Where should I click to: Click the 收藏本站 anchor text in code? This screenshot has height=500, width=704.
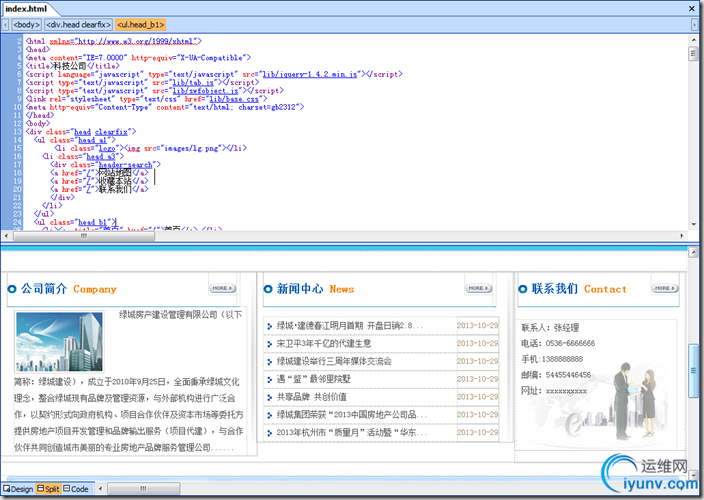click(115, 181)
